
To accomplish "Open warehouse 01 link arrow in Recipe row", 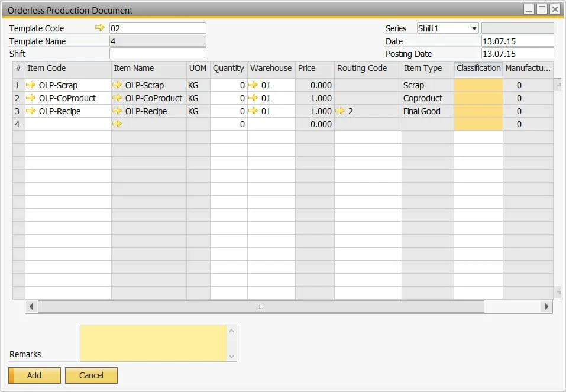I will (x=253, y=111).
